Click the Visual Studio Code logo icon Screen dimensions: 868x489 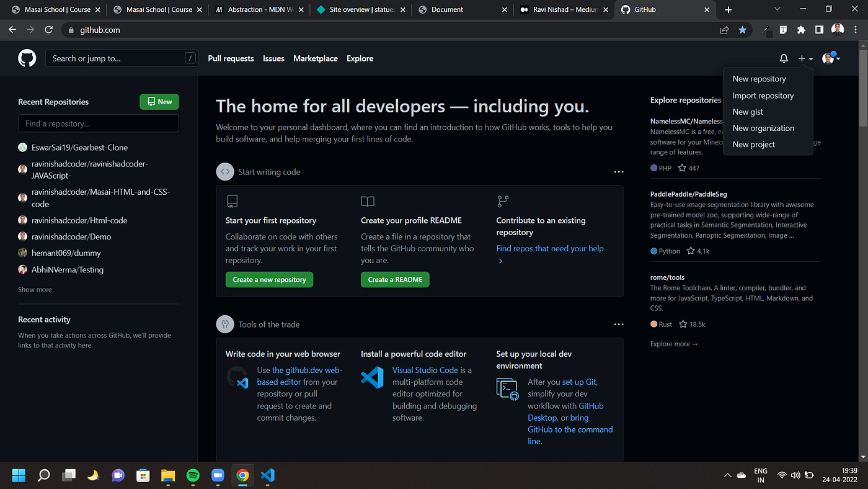pos(372,377)
